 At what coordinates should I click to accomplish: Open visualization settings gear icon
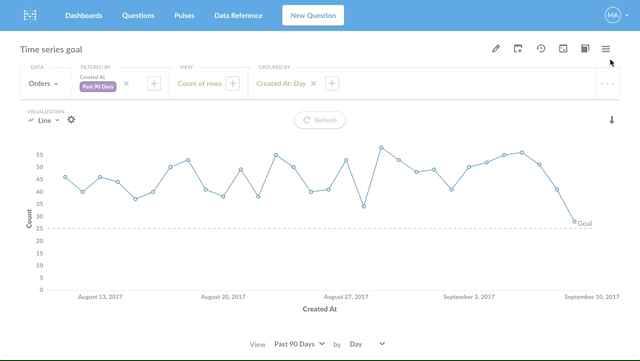tap(71, 120)
